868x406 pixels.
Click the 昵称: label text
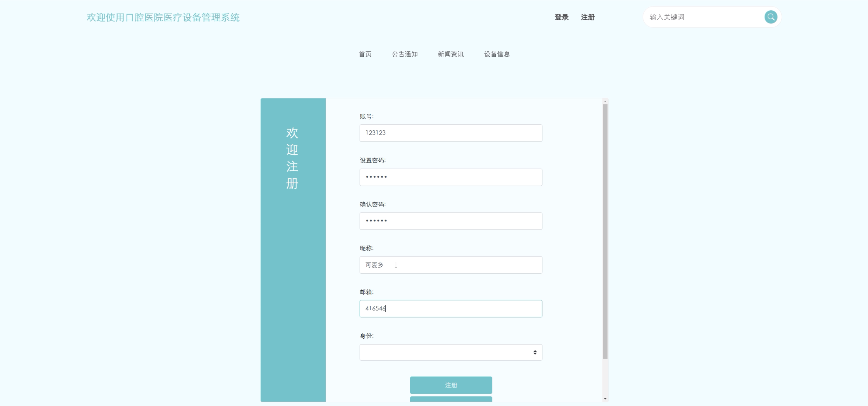(x=367, y=248)
